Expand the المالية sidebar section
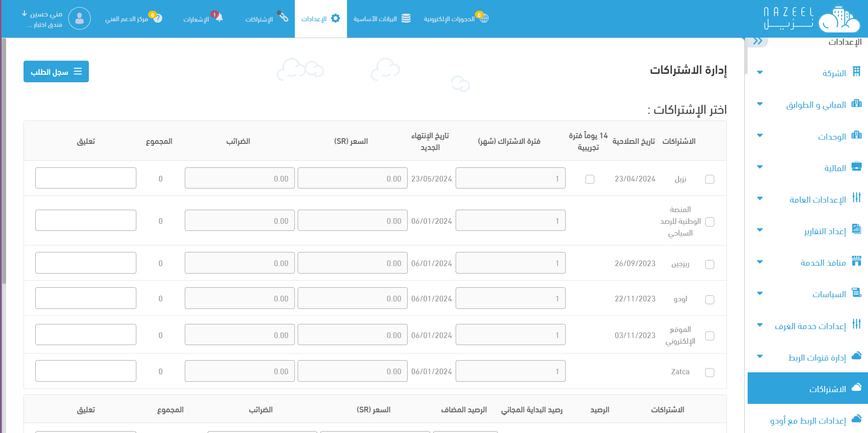The height and width of the screenshot is (433, 868). [759, 167]
